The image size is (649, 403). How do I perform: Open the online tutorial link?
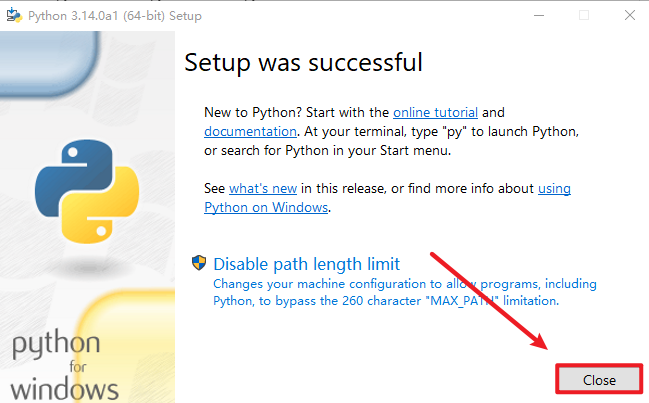(435, 112)
